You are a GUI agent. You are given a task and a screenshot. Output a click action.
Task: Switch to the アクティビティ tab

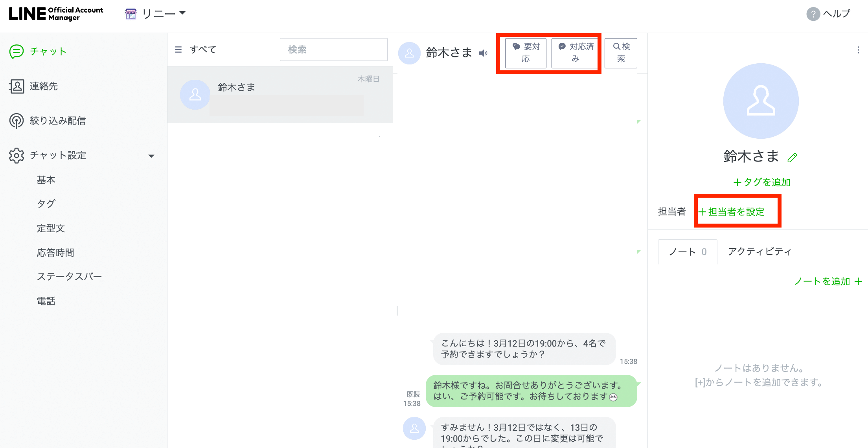click(x=759, y=252)
